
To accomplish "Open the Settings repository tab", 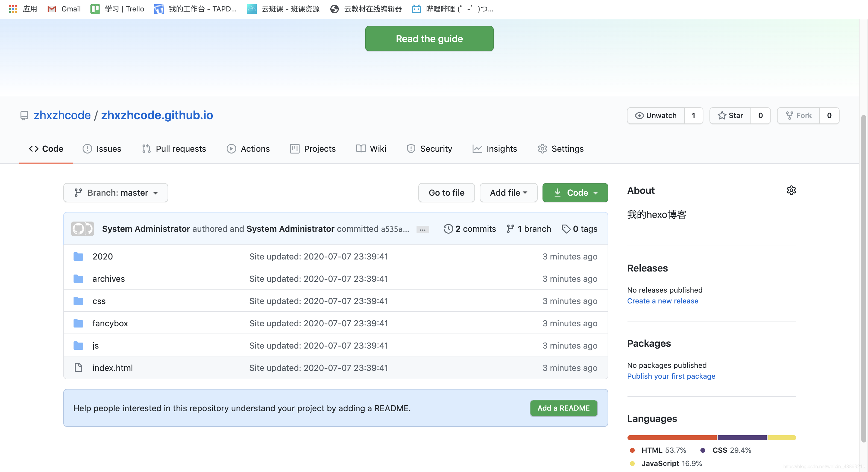I will point(560,149).
